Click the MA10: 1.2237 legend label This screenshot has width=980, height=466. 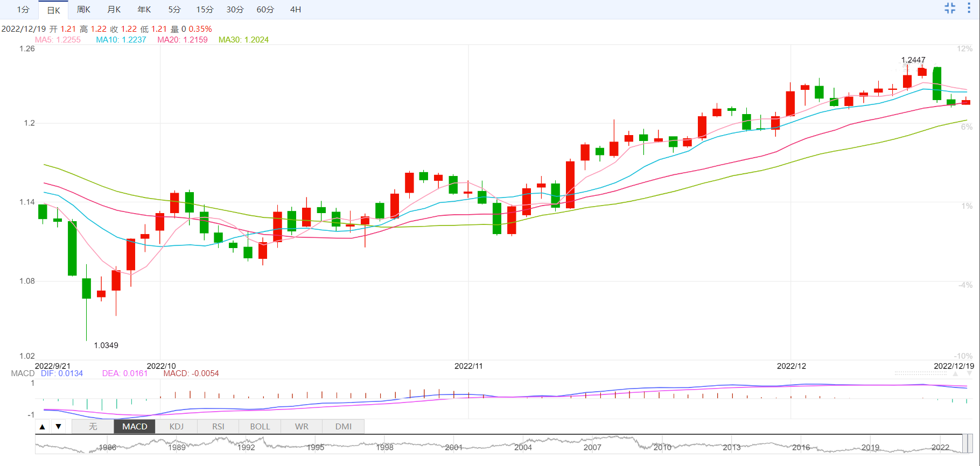(121, 40)
